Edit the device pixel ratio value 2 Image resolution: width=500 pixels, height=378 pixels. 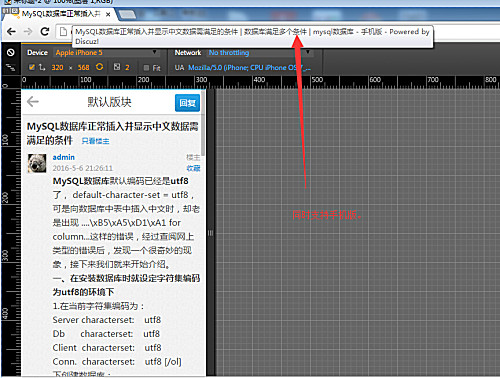click(x=127, y=68)
